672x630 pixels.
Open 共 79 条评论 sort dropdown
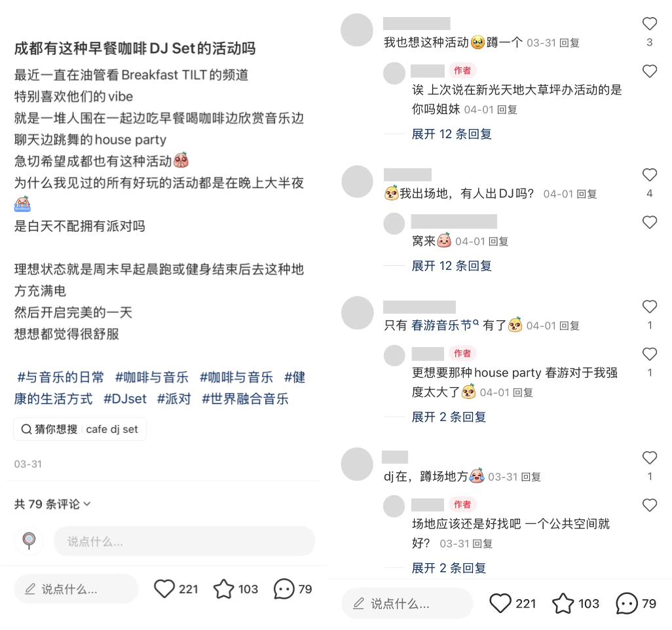pyautogui.click(x=52, y=504)
